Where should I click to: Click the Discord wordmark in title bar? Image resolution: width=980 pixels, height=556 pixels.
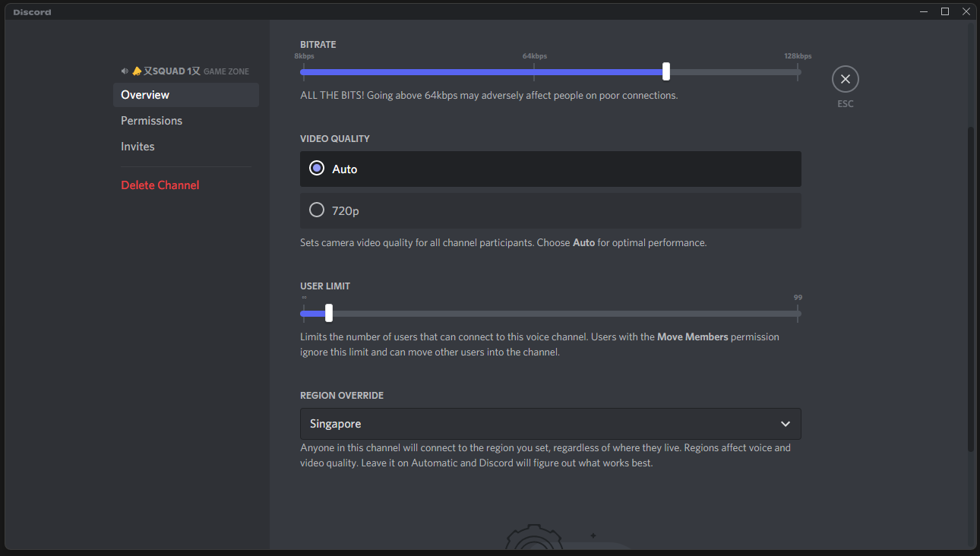tap(32, 12)
